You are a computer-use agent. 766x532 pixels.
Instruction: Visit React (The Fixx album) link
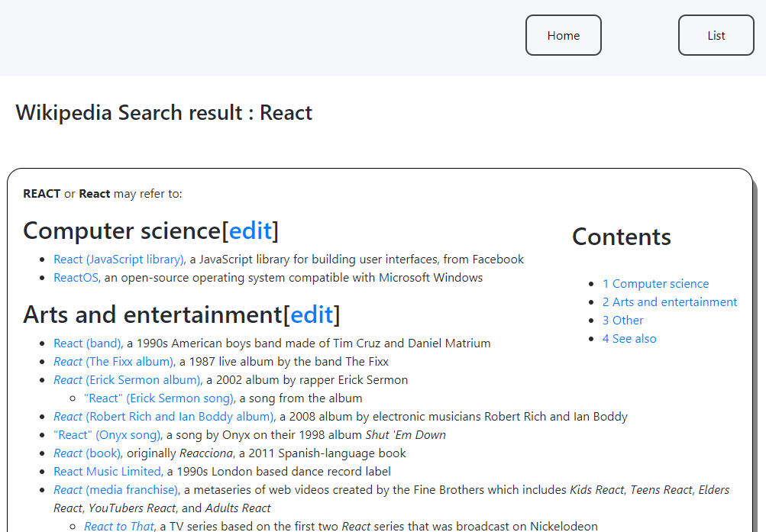[x=113, y=362]
